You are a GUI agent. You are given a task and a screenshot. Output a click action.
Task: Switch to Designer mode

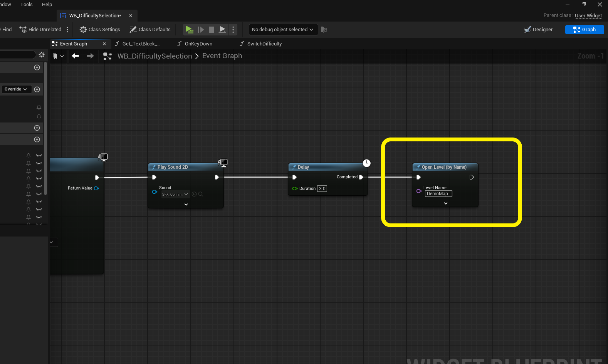click(x=538, y=30)
